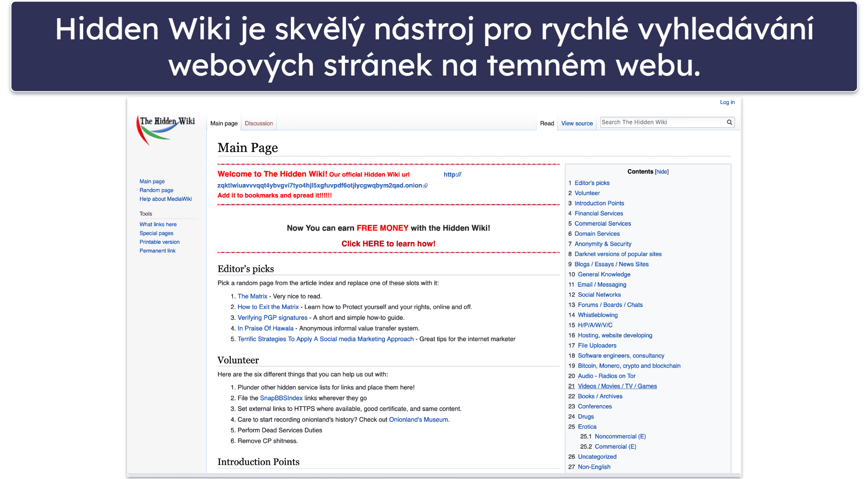Open the Main page tab
This screenshot has width=868, height=479.
click(x=224, y=123)
